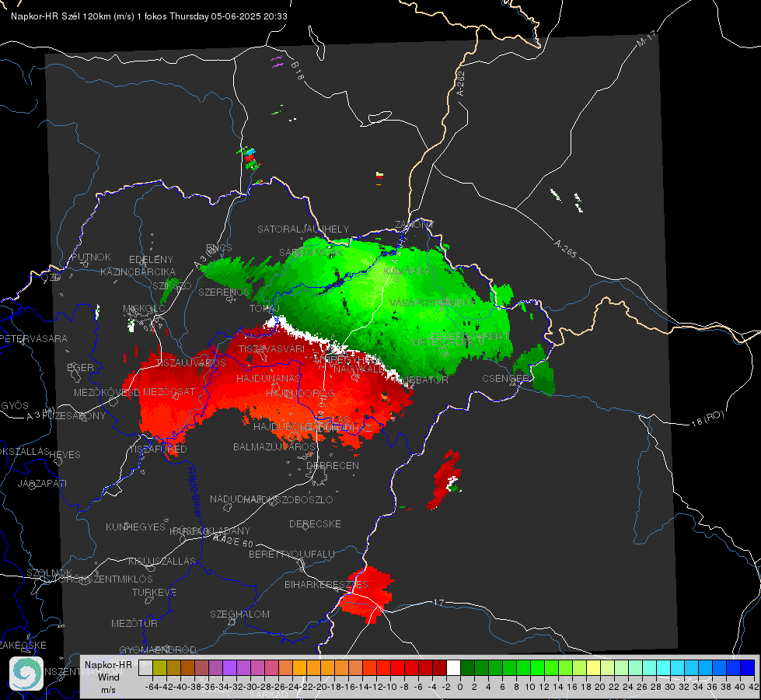Pick the white swatch between -2 and 0

pyautogui.click(x=453, y=667)
